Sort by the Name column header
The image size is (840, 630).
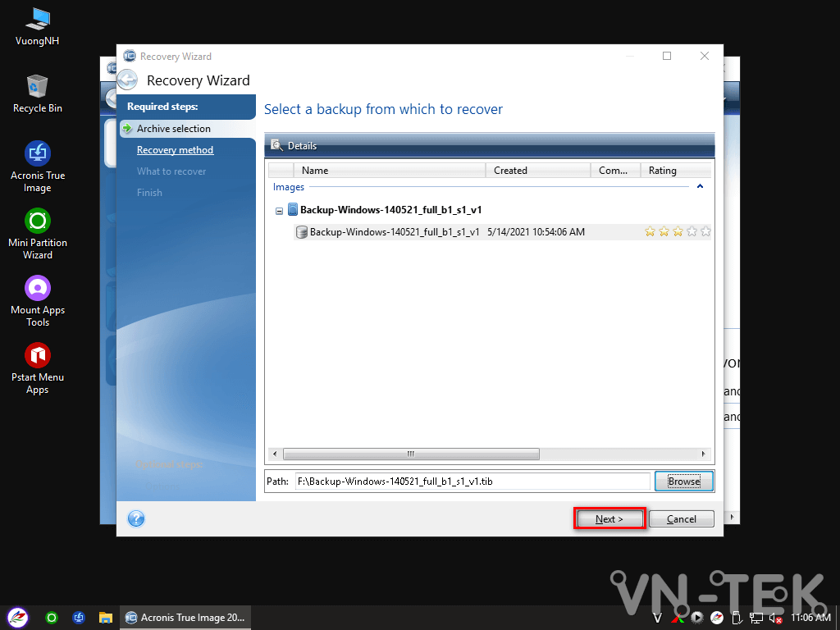pos(390,171)
